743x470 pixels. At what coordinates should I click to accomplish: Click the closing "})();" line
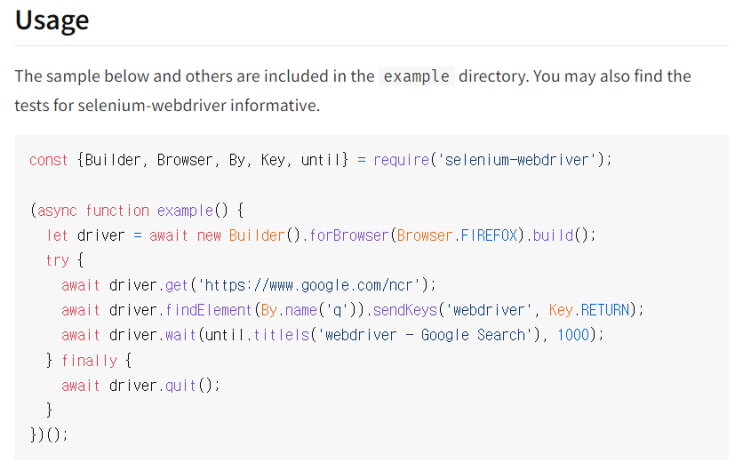coord(49,435)
